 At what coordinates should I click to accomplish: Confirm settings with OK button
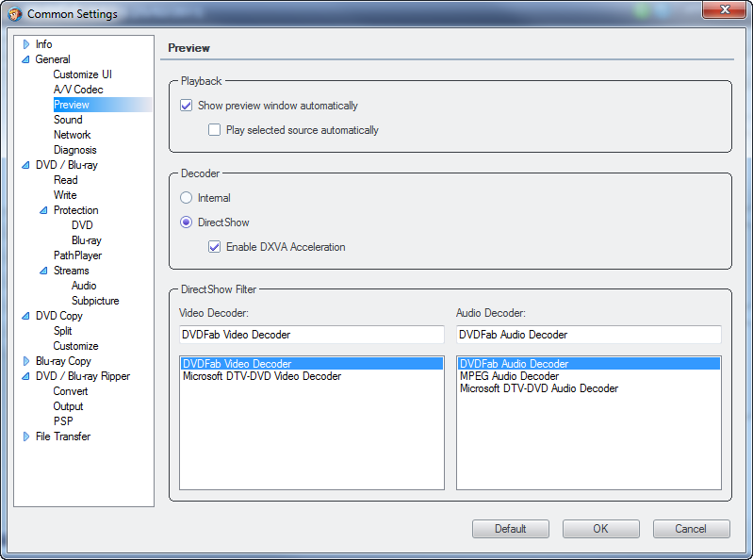[600, 529]
